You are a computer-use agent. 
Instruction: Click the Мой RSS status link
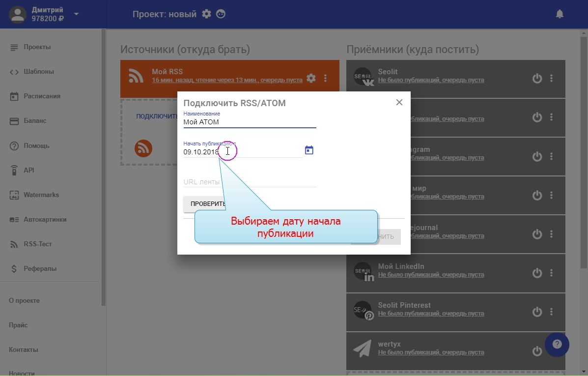pos(227,80)
